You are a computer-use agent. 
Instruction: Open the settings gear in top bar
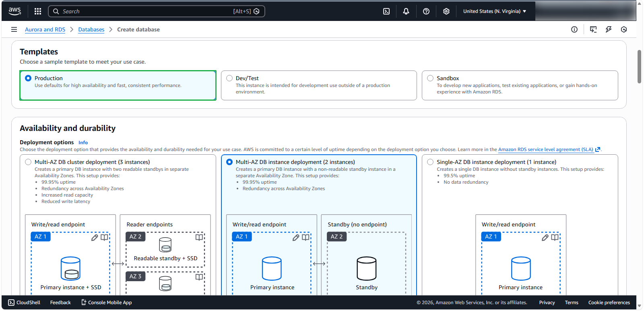(x=446, y=11)
